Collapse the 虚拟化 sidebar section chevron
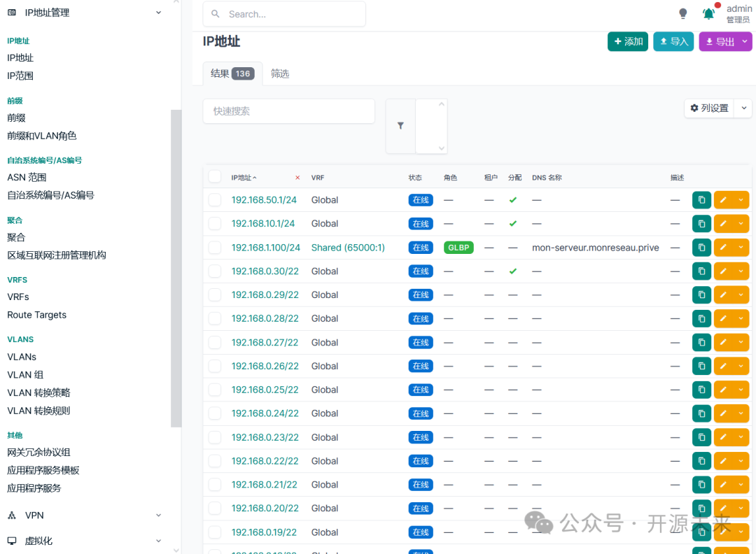 click(x=159, y=540)
